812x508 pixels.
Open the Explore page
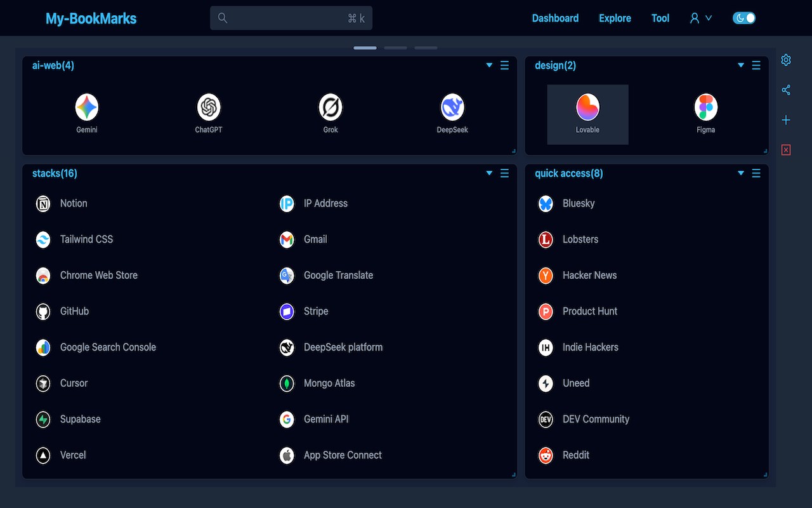click(615, 18)
